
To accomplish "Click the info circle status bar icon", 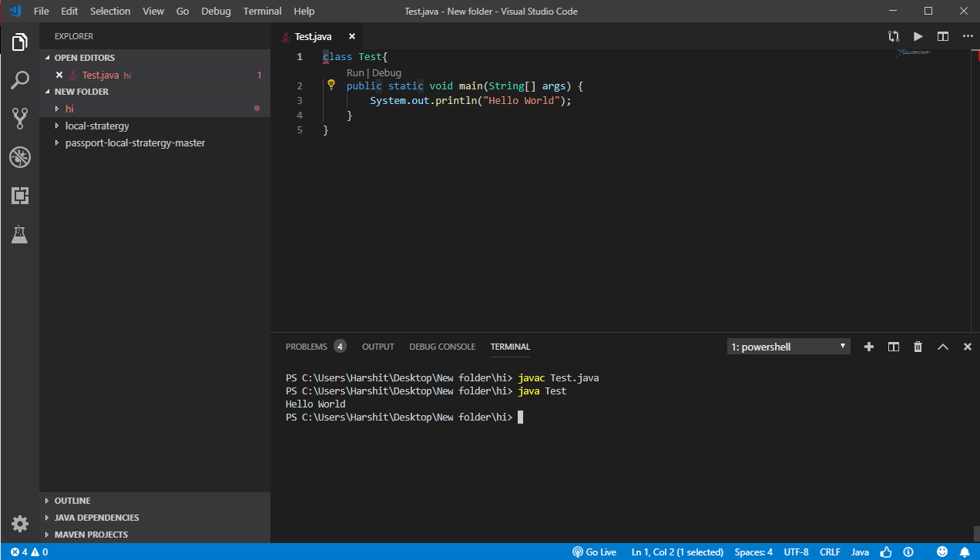I will [x=908, y=552].
